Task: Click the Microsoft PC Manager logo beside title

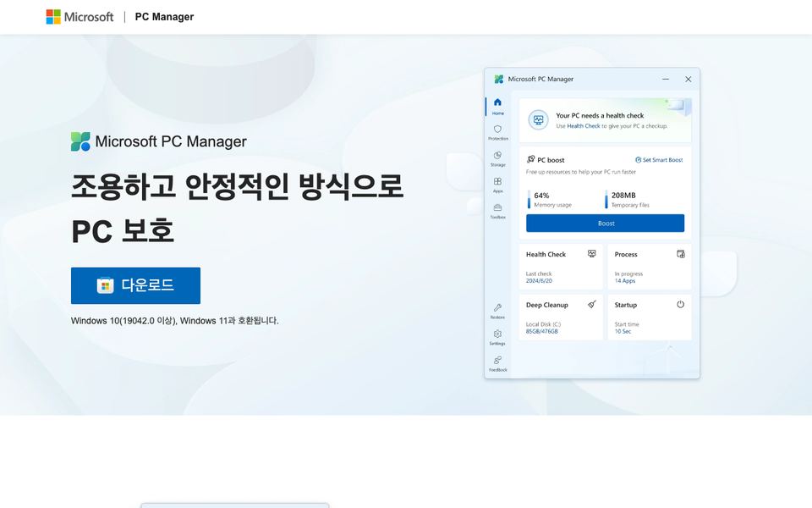Action: tap(80, 141)
